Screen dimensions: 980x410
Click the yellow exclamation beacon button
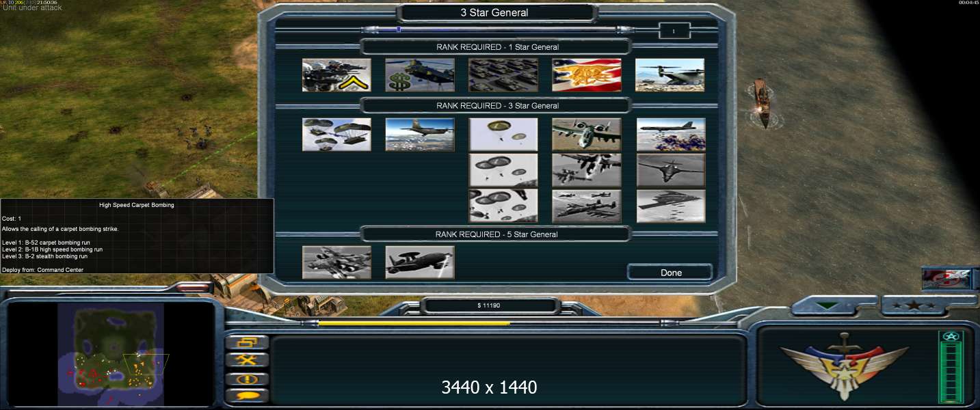[246, 379]
